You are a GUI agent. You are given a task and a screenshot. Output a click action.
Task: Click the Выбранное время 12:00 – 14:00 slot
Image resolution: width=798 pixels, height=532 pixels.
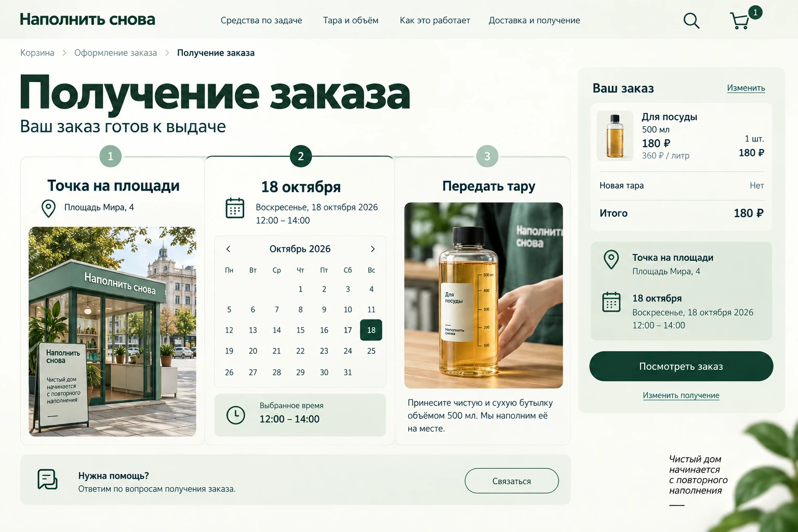coord(300,415)
